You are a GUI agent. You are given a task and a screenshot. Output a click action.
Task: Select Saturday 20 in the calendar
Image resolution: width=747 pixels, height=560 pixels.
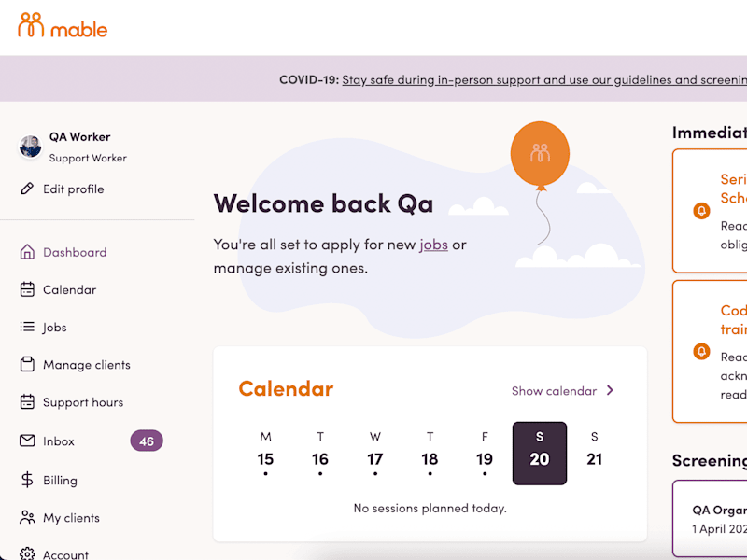[x=540, y=454]
